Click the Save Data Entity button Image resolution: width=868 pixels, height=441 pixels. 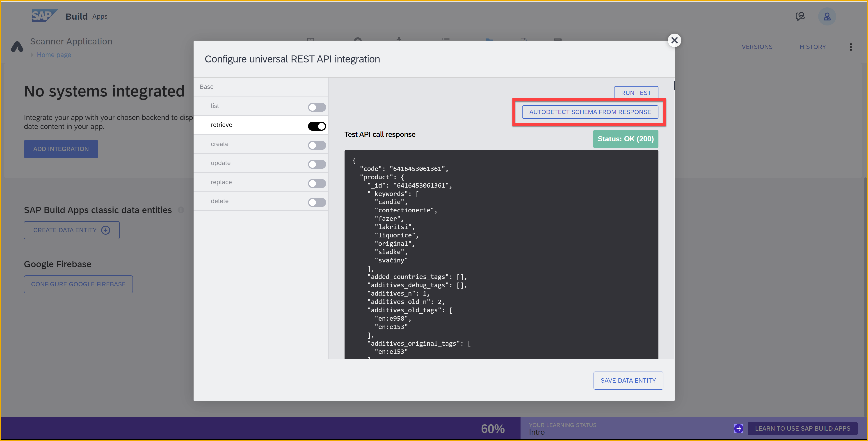click(628, 380)
